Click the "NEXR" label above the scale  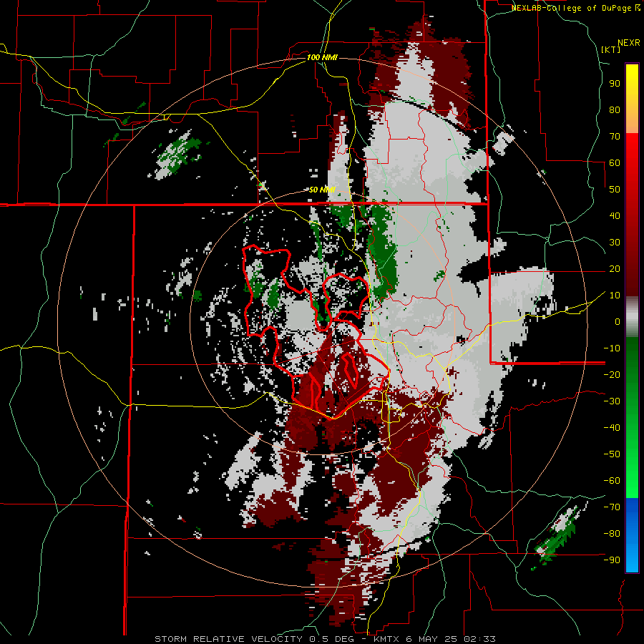coord(629,43)
